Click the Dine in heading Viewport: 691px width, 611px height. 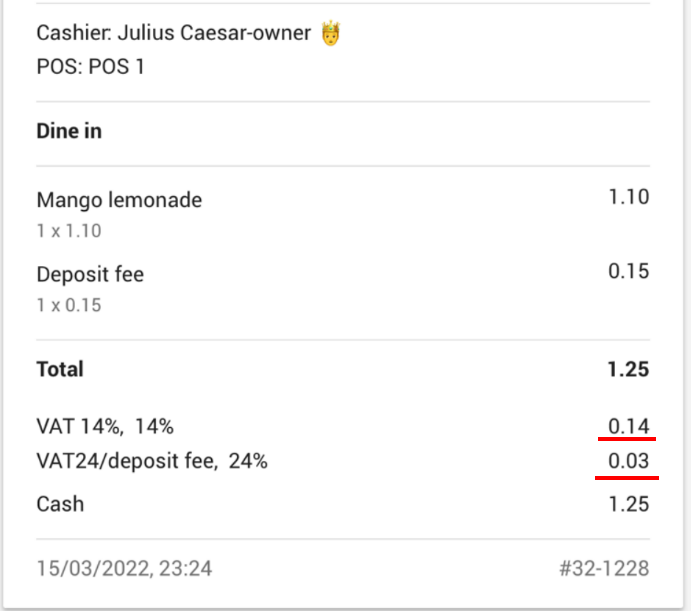coord(69,131)
